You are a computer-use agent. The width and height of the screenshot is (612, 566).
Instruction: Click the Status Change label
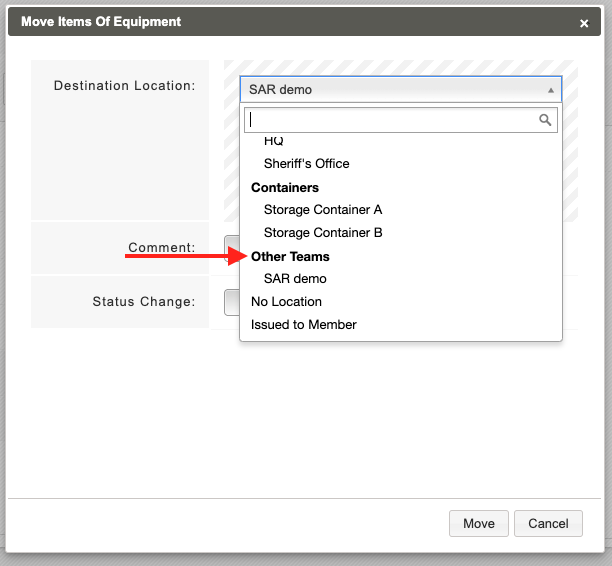[x=144, y=301]
